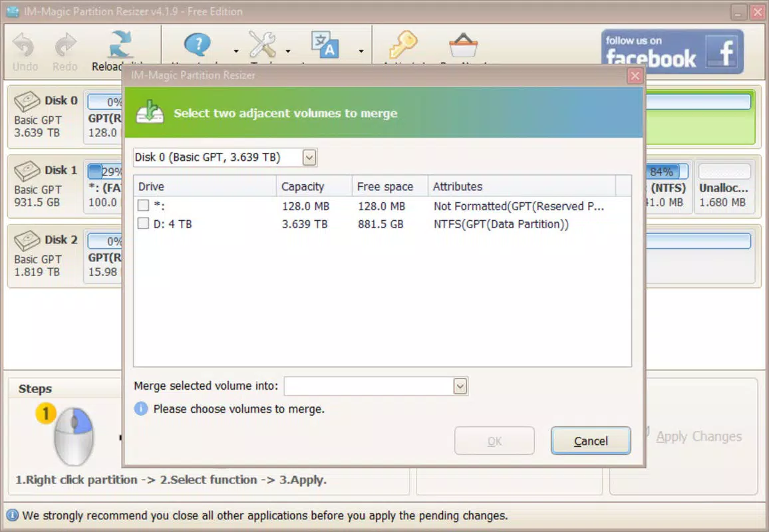This screenshot has height=532, width=769.
Task: Expand the help icon dropdown arrow
Action: tap(236, 51)
